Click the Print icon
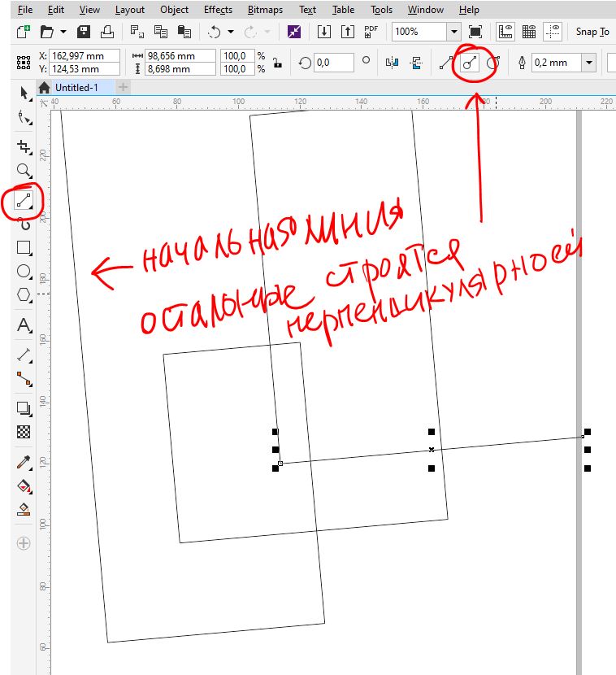616x675 pixels. (107, 32)
